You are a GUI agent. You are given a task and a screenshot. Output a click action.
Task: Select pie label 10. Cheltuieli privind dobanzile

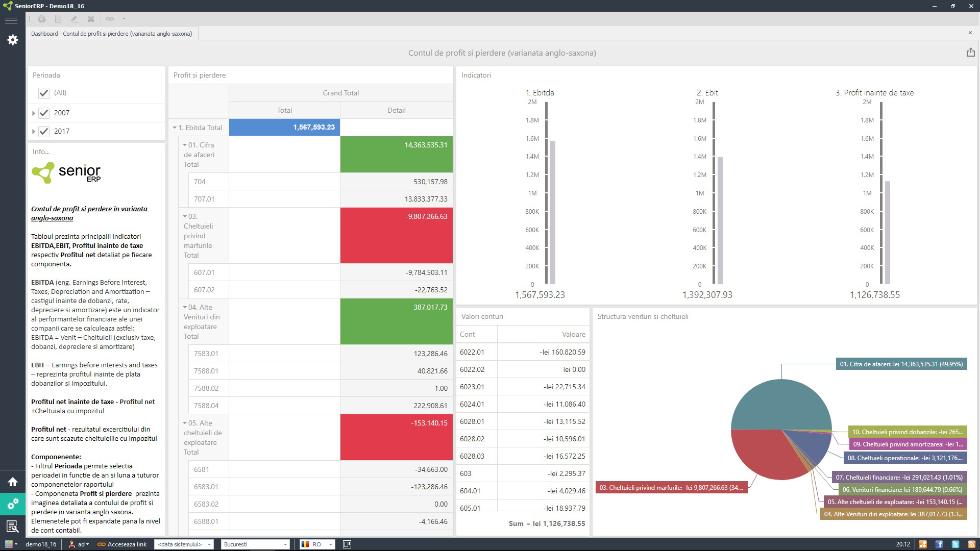[908, 432]
